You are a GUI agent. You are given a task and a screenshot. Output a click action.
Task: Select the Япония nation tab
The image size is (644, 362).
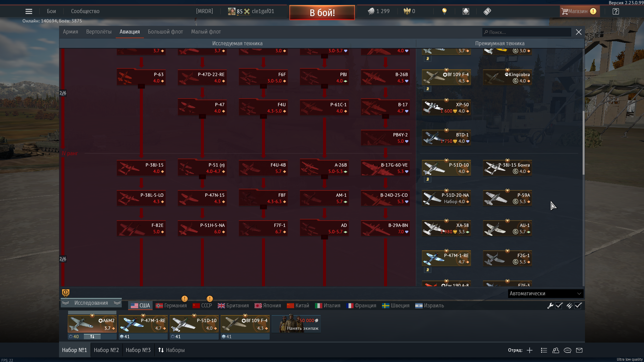point(268,306)
